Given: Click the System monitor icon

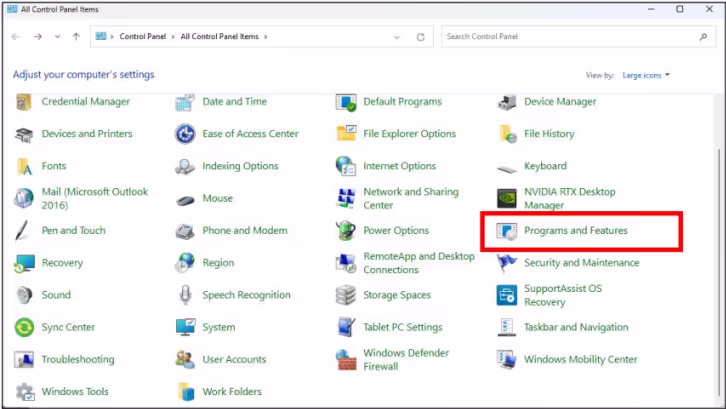Looking at the screenshot, I should (185, 327).
